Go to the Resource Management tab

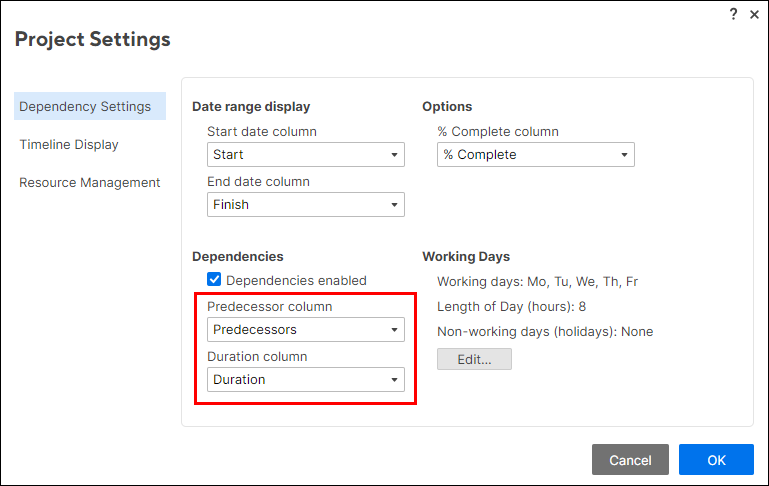(90, 183)
